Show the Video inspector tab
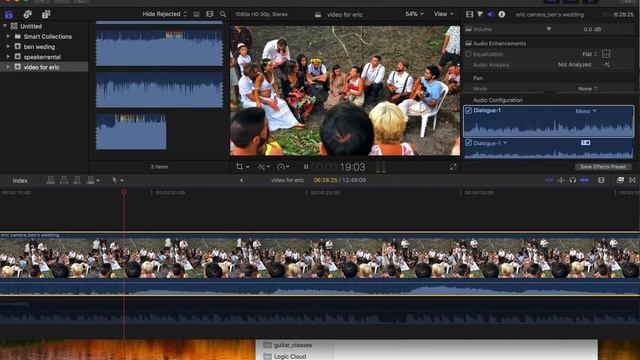640x360 pixels. point(470,14)
